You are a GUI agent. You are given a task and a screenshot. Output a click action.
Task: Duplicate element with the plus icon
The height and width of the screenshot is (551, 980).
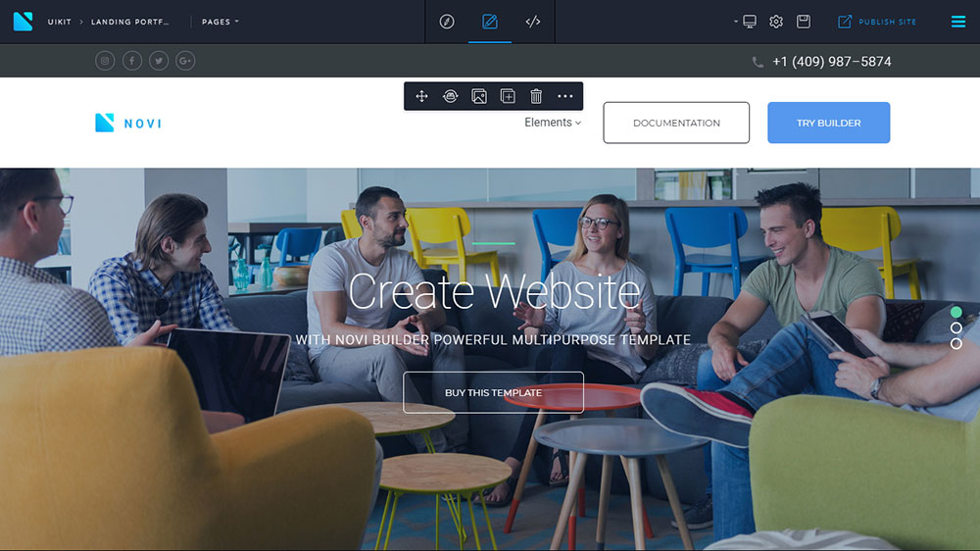[508, 96]
